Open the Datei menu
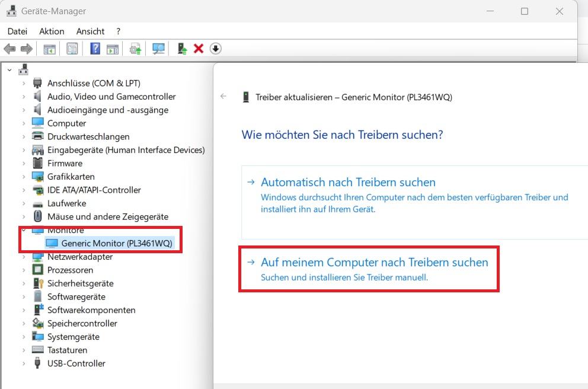Viewport: 588px width, 389px height. [17, 31]
